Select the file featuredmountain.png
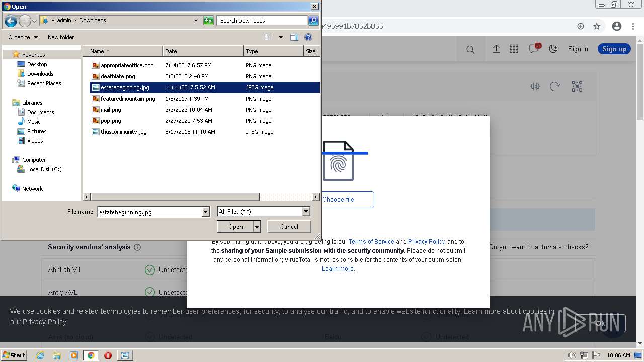The width and height of the screenshot is (644, 362). click(128, 99)
